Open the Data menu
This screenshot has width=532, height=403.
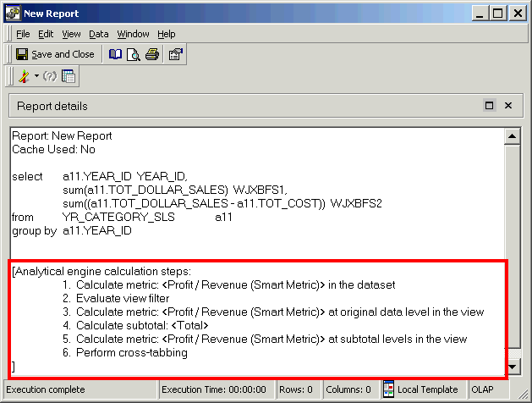tap(98, 34)
